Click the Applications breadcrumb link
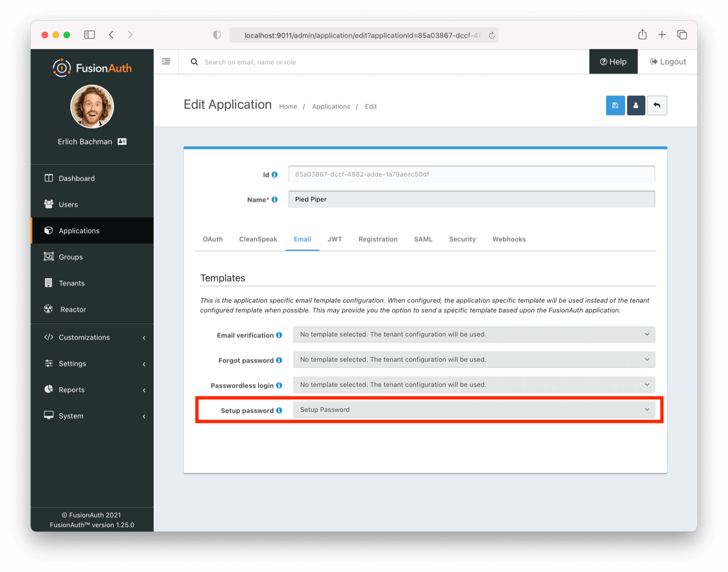 click(x=331, y=106)
